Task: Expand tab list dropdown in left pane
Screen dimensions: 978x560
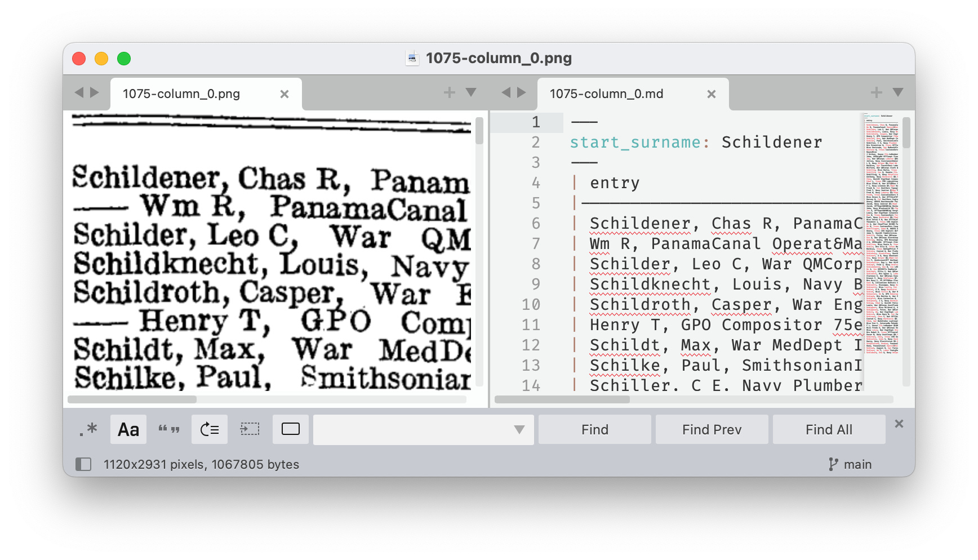Action: 471,92
